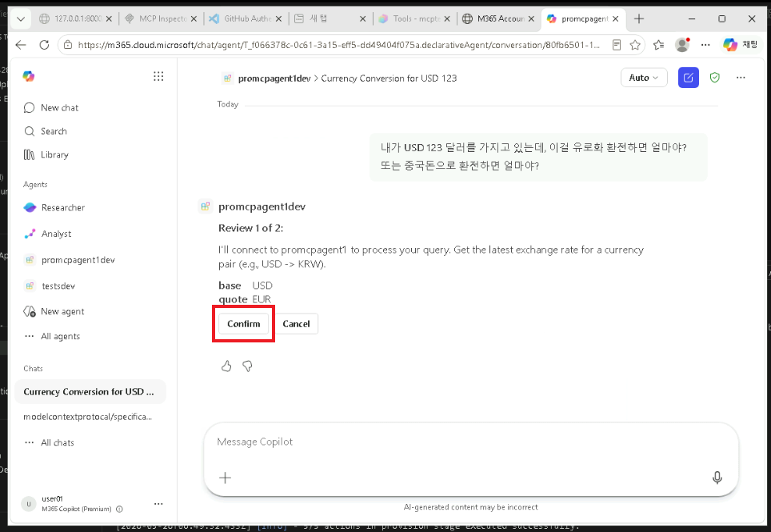Click the blue new chat compose icon
Screen dimensions: 771x532
689,78
